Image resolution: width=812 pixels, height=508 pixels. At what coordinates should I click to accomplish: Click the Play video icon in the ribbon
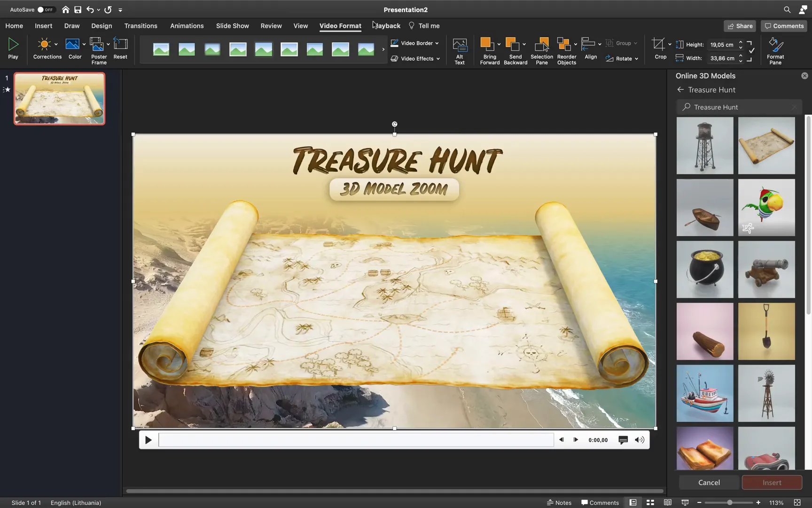pyautogui.click(x=13, y=45)
